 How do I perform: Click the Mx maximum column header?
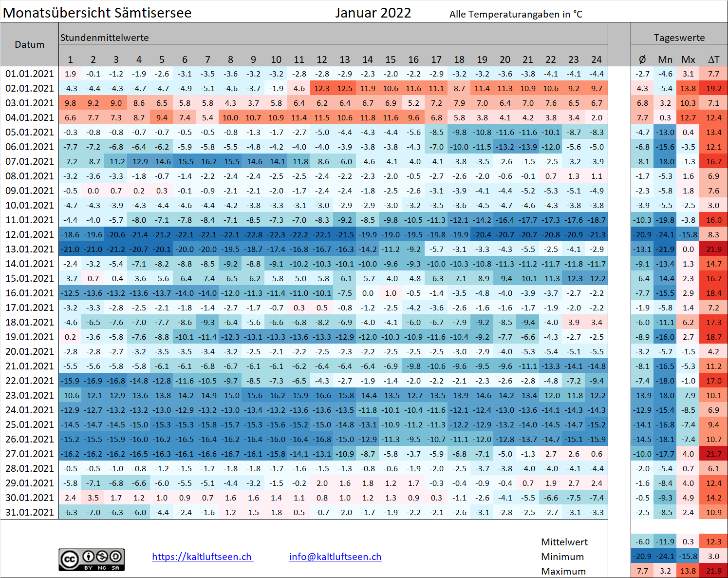click(688, 59)
